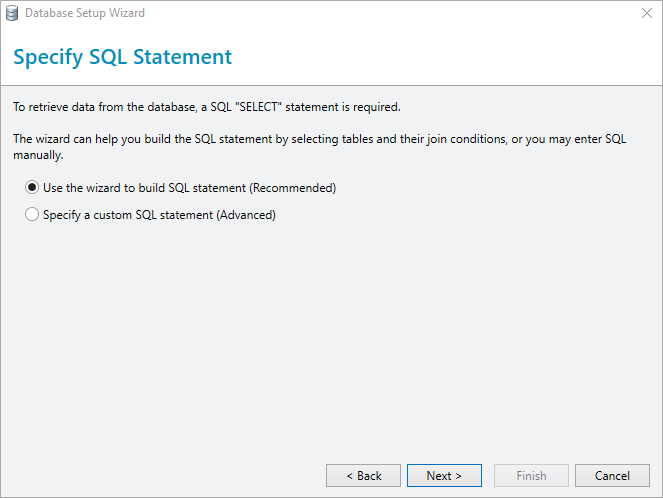663x498 pixels.
Task: Close the Database Setup Wizard window
Action: [x=647, y=13]
